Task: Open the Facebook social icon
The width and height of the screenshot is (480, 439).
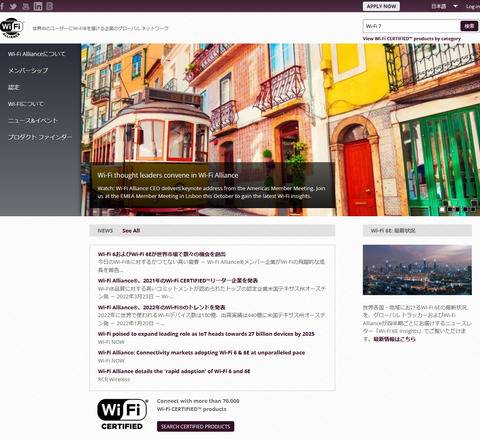Action: tap(2, 6)
